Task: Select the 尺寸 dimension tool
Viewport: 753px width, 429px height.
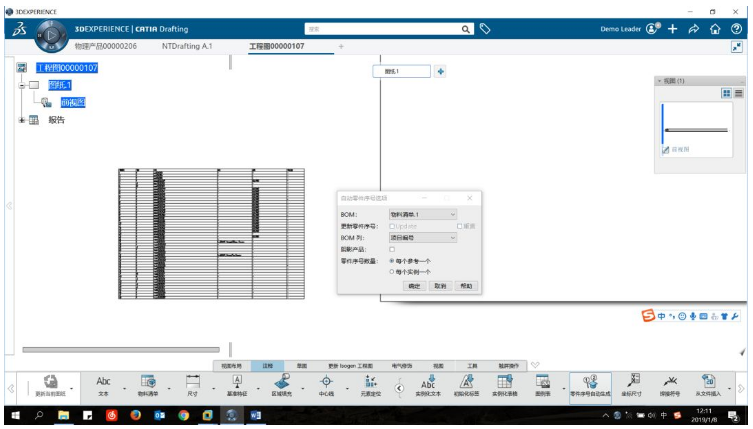Action: 193,386
